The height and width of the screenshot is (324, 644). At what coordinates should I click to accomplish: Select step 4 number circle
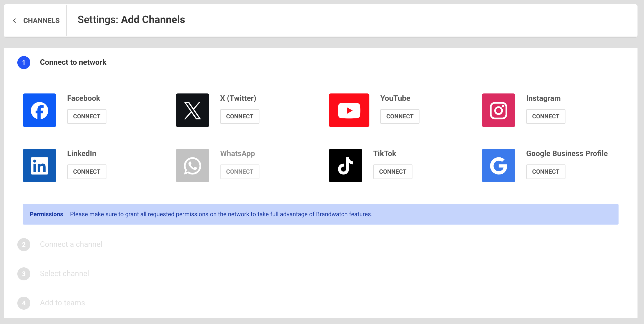click(x=24, y=303)
